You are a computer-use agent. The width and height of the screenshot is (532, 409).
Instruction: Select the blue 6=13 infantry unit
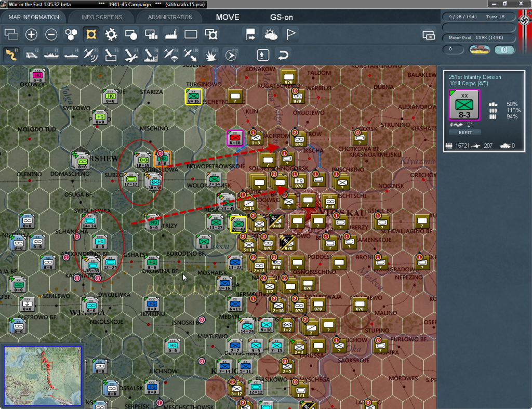pyautogui.click(x=235, y=305)
